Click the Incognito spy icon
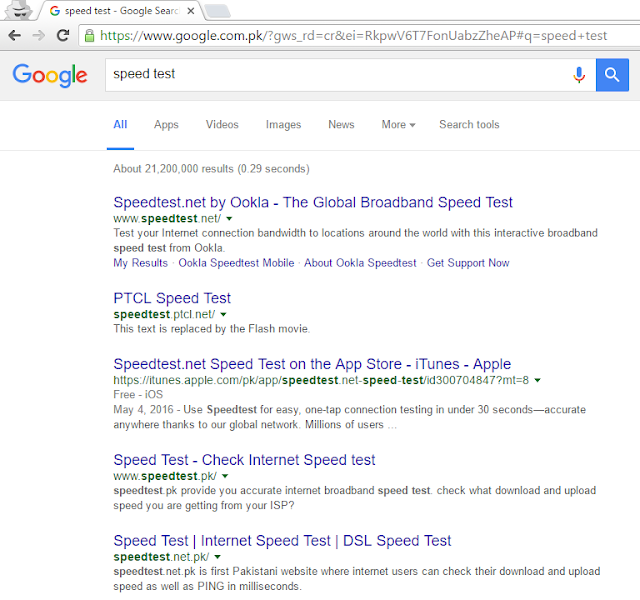The width and height of the screenshot is (640, 600). [19, 10]
